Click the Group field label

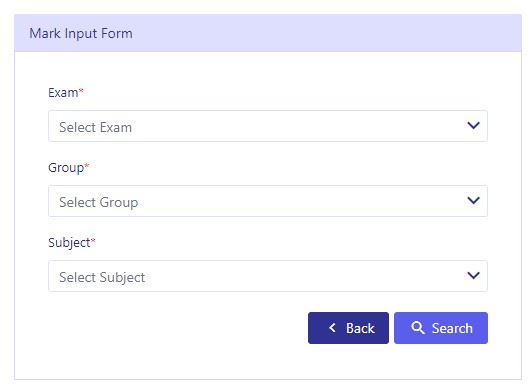point(66,168)
